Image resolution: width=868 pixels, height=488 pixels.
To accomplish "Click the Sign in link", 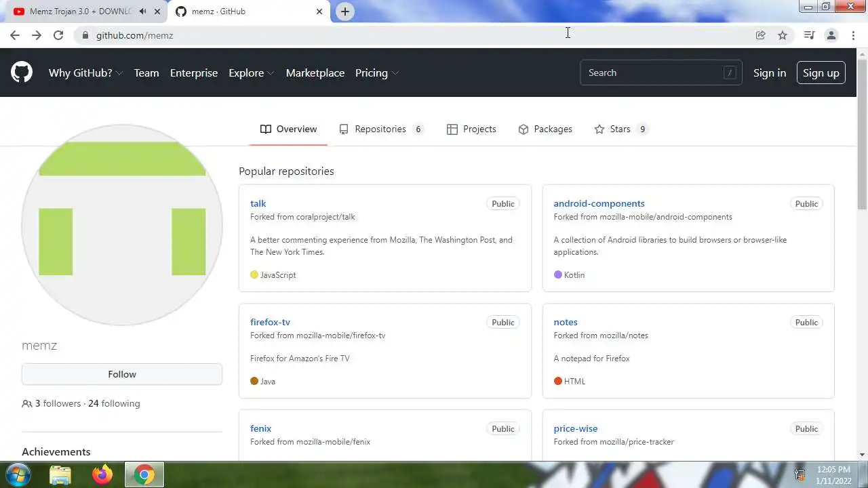I will [770, 73].
